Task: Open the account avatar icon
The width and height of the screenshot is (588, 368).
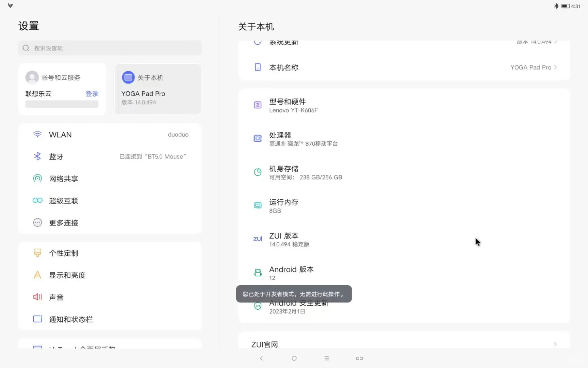Action: [32, 77]
